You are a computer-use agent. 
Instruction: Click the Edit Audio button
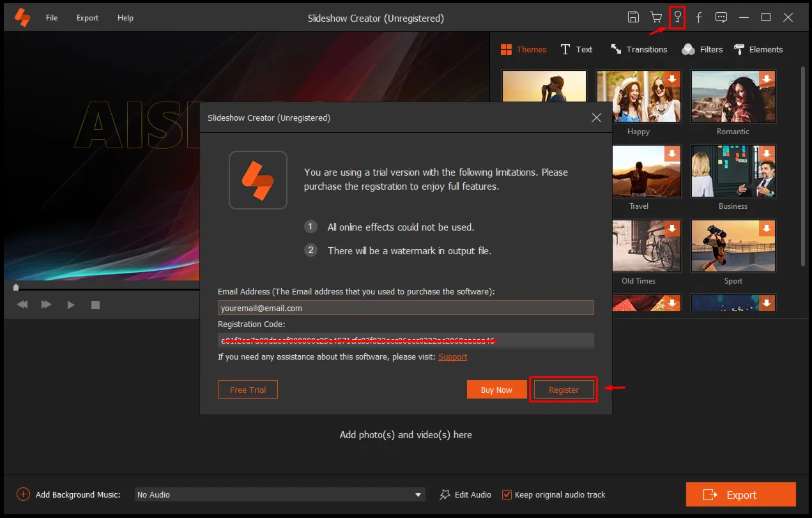(x=466, y=494)
